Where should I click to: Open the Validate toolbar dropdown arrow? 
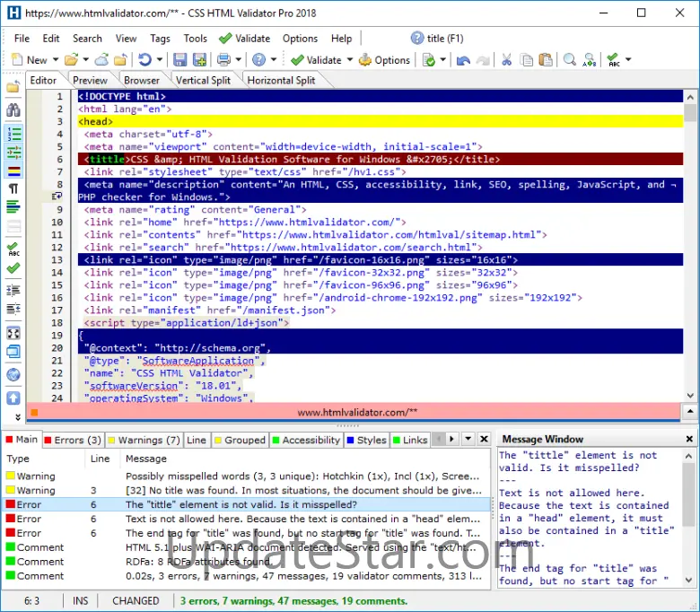(x=349, y=60)
